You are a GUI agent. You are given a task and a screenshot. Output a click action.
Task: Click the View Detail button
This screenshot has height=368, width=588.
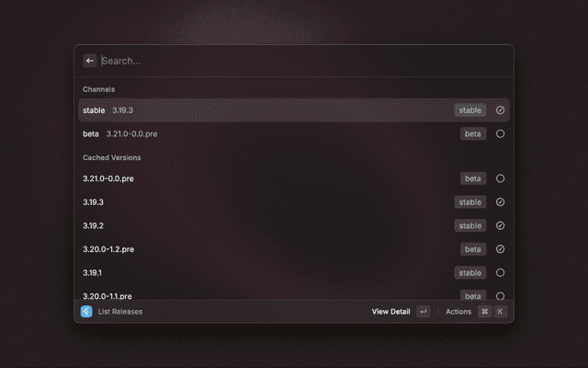point(390,311)
